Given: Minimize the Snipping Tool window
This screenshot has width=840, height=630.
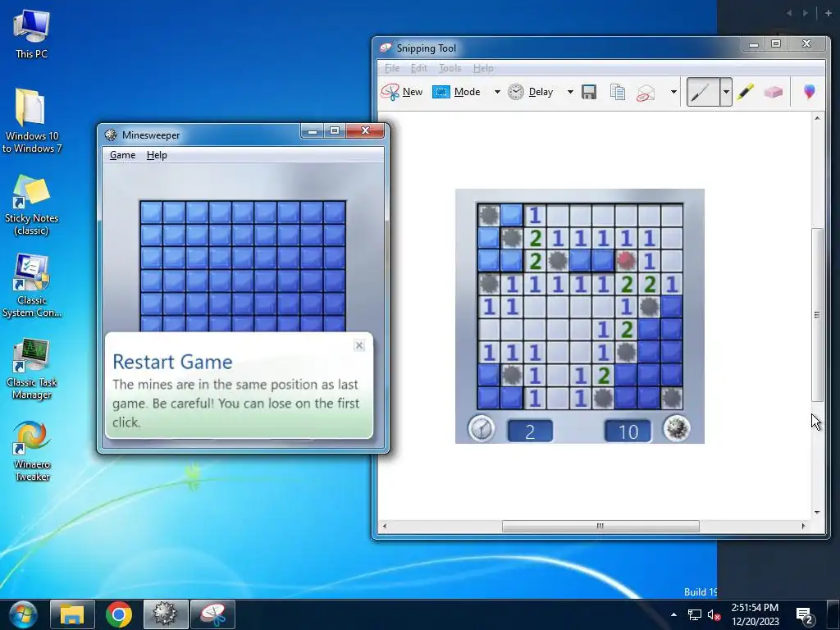Looking at the screenshot, I should (x=754, y=44).
